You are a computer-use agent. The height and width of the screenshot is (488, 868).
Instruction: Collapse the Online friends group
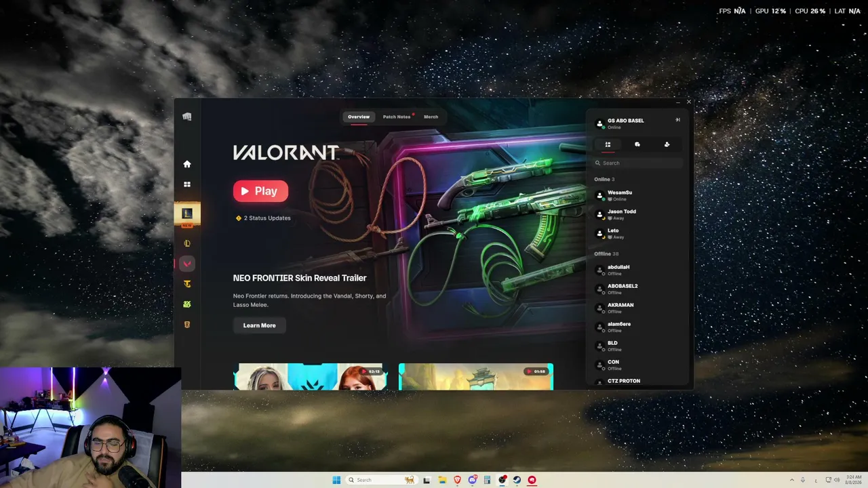[x=604, y=180]
